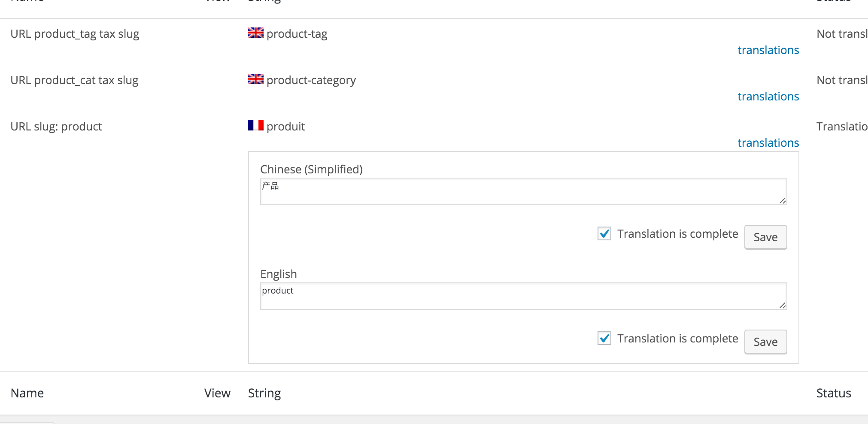Click the resize grip of Chinese textarea
The image size is (868, 424).
pyautogui.click(x=783, y=200)
